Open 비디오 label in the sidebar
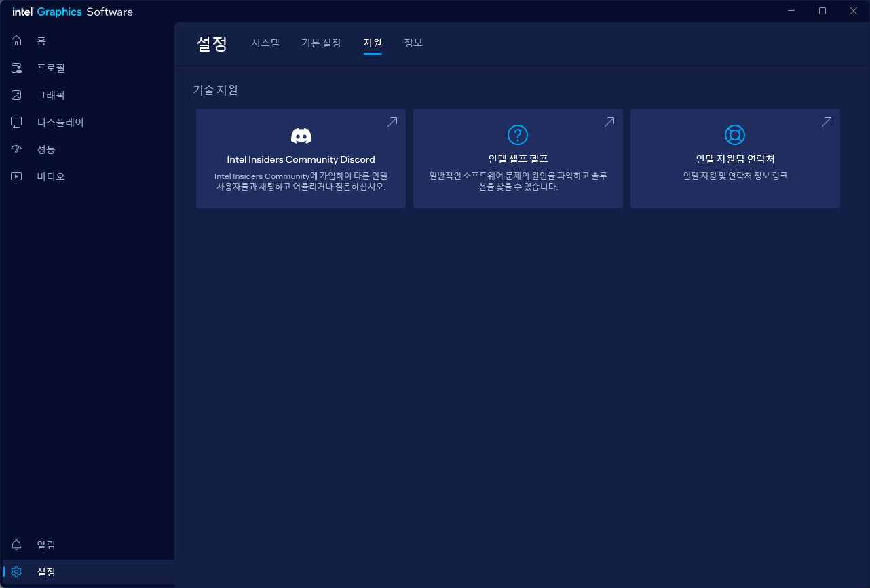The height and width of the screenshot is (588, 870). (x=51, y=176)
